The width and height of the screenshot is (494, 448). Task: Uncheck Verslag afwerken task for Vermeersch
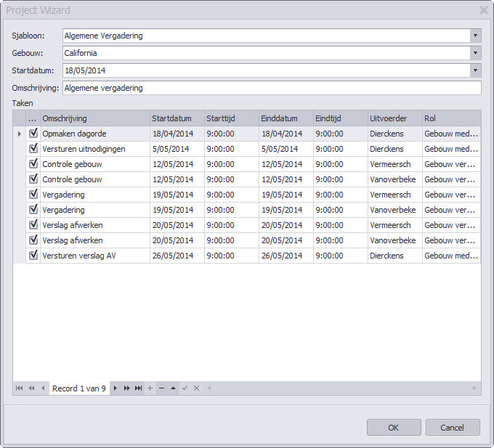(x=33, y=225)
